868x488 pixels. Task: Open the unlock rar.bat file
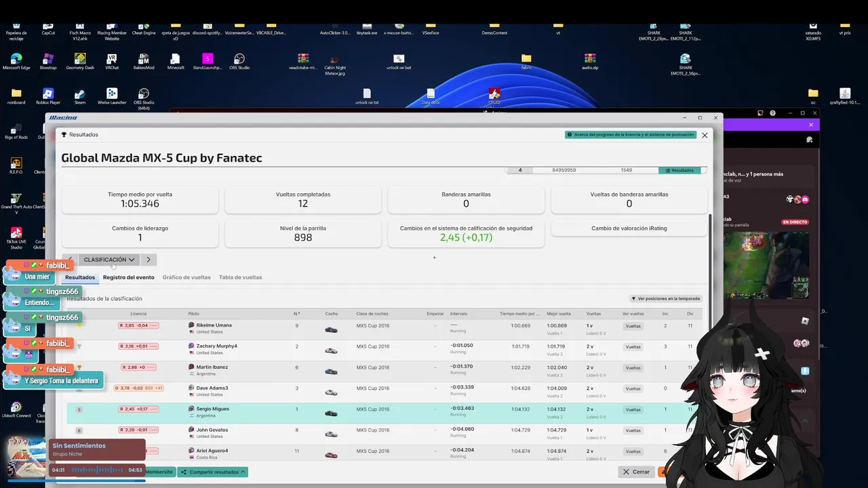pos(399,62)
